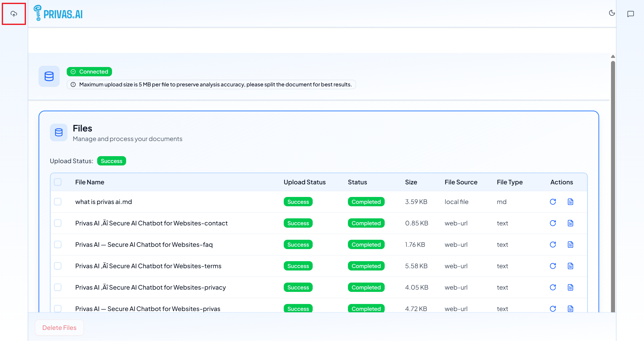Tick the Websites-faq file checkbox
The image size is (644, 341).
click(58, 245)
